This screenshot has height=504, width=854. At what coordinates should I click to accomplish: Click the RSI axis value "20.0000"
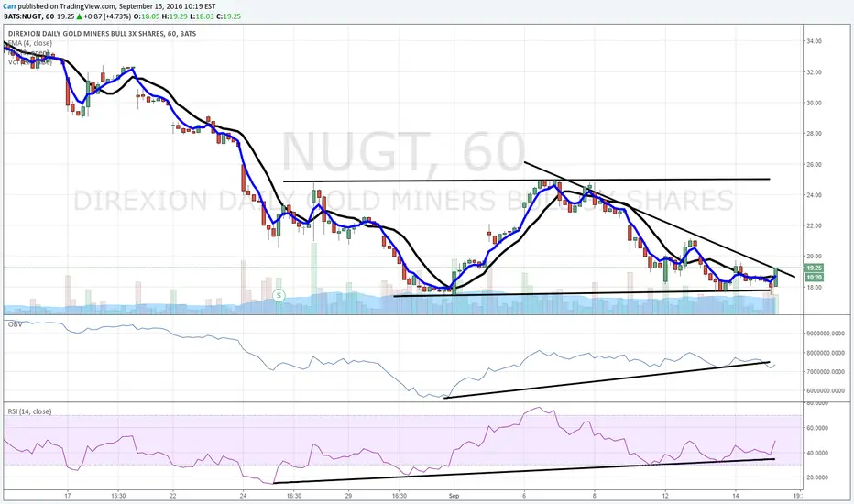(818, 477)
